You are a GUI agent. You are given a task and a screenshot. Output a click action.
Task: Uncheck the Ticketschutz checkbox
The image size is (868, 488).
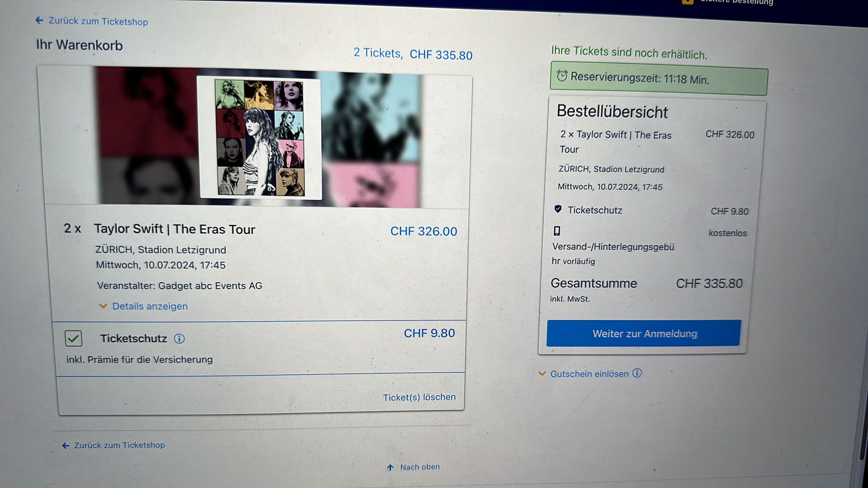point(74,338)
